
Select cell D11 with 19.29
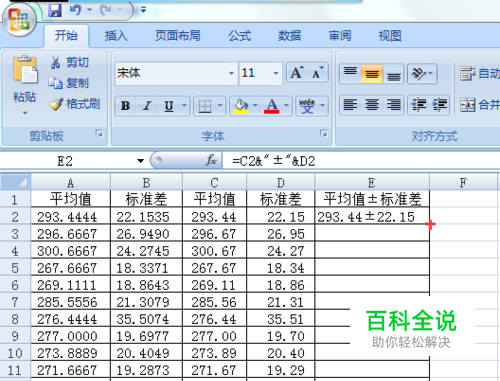point(281,370)
